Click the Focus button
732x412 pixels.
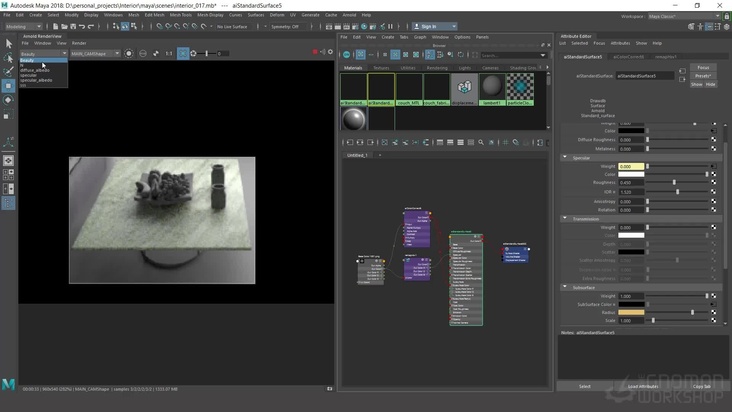tap(703, 68)
